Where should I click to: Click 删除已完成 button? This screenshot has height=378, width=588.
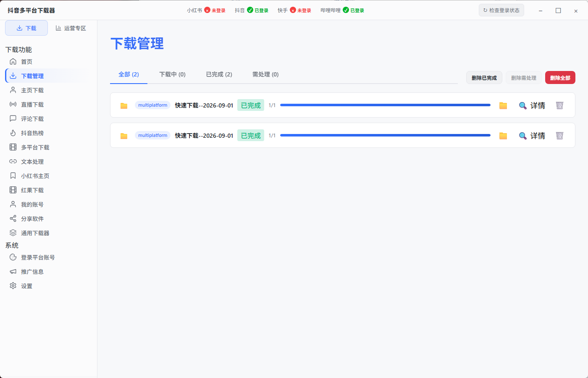484,78
